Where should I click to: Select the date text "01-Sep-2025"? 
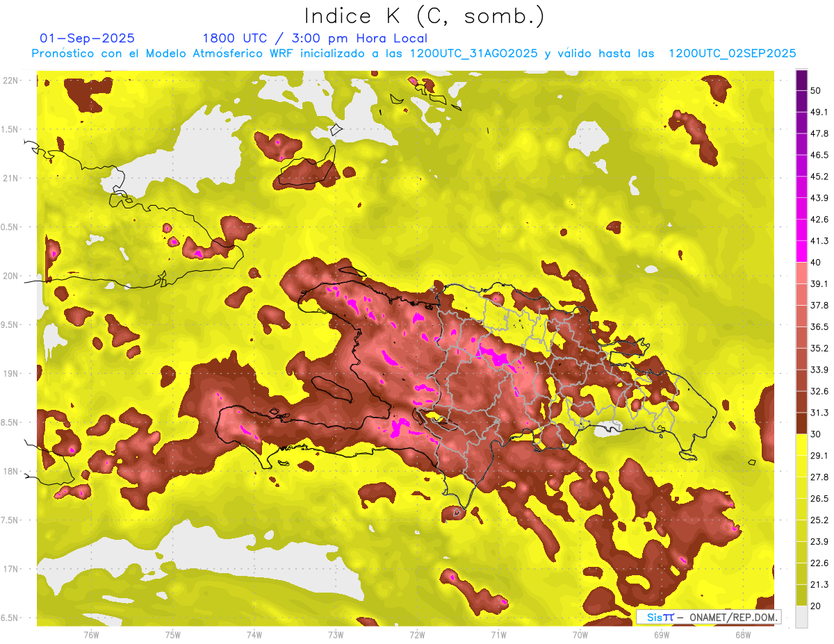coord(88,38)
